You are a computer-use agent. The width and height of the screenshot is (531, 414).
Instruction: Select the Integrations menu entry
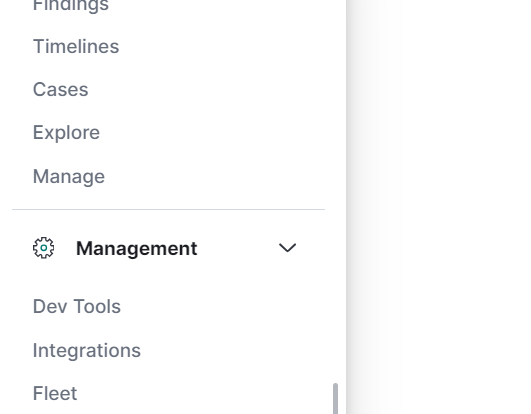point(86,350)
